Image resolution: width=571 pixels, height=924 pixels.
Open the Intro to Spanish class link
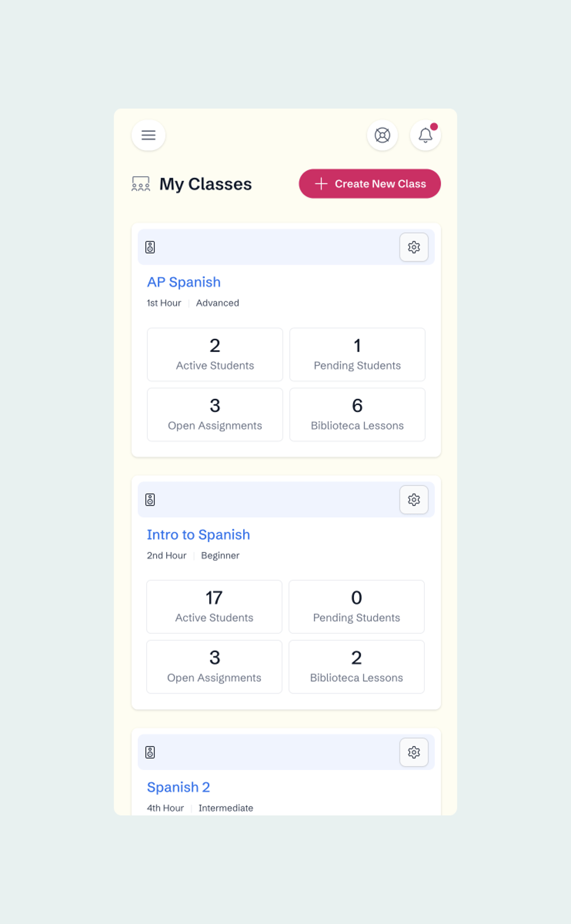198,535
